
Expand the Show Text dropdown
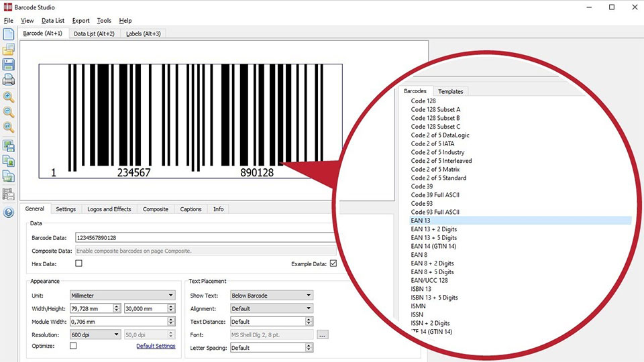(x=272, y=295)
